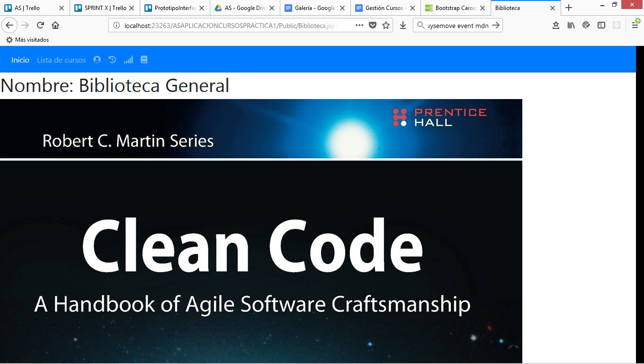Close the AS | Trello tab
The height and width of the screenshot is (364, 644).
(x=62, y=8)
